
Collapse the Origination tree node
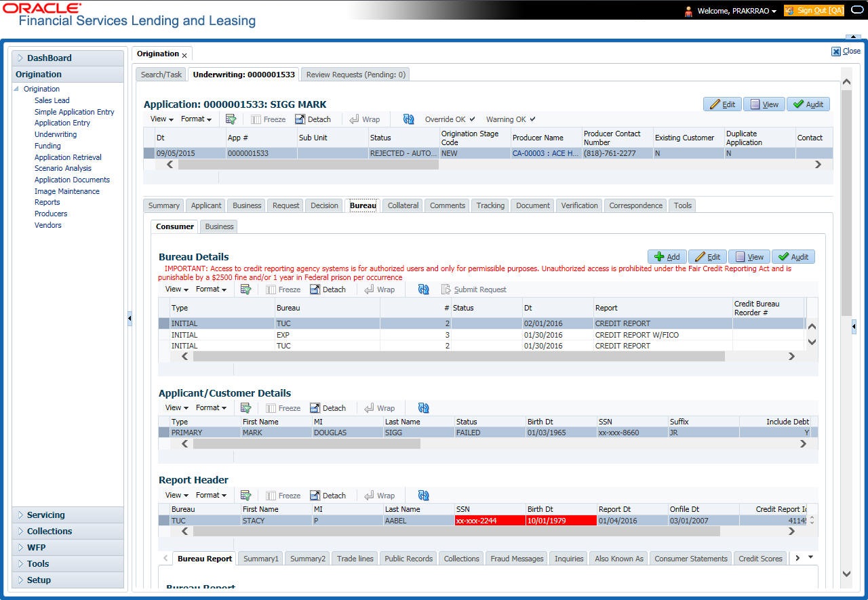pyautogui.click(x=17, y=89)
